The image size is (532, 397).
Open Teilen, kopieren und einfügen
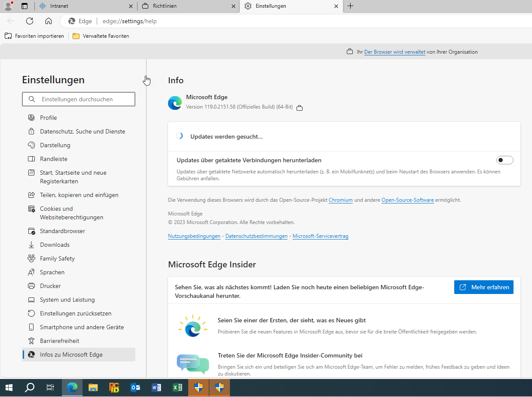pyautogui.click(x=79, y=195)
